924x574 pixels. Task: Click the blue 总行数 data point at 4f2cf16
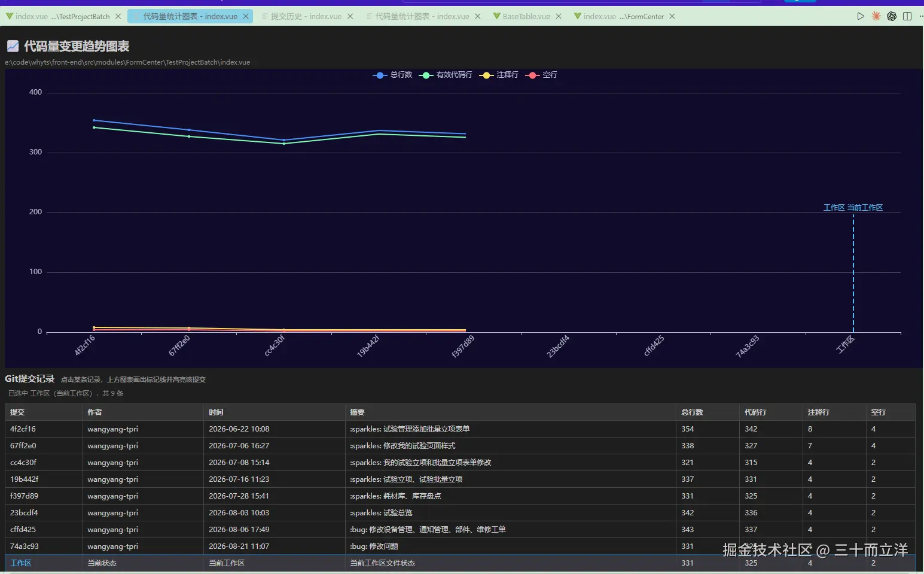(x=94, y=120)
